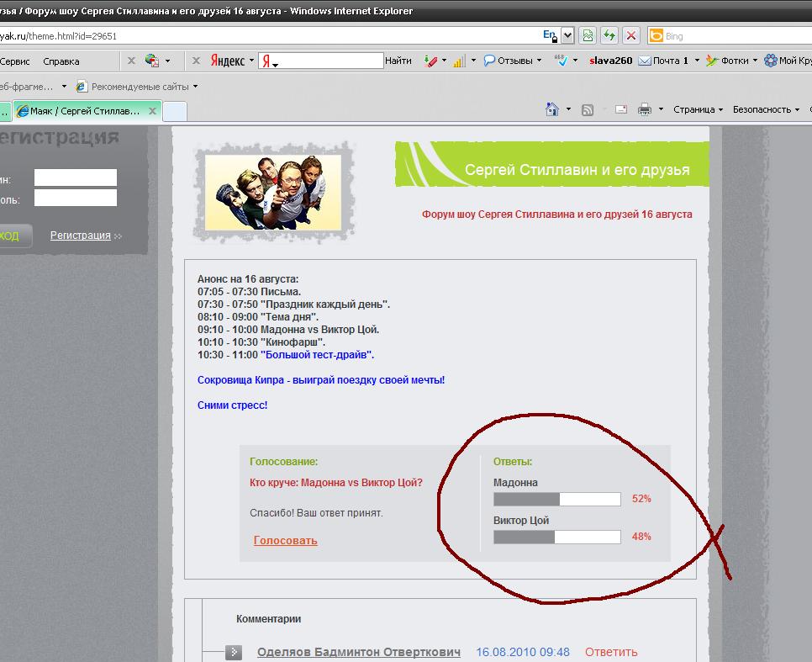Open compatibility view icon in address bar
The image size is (812, 662).
point(588,35)
